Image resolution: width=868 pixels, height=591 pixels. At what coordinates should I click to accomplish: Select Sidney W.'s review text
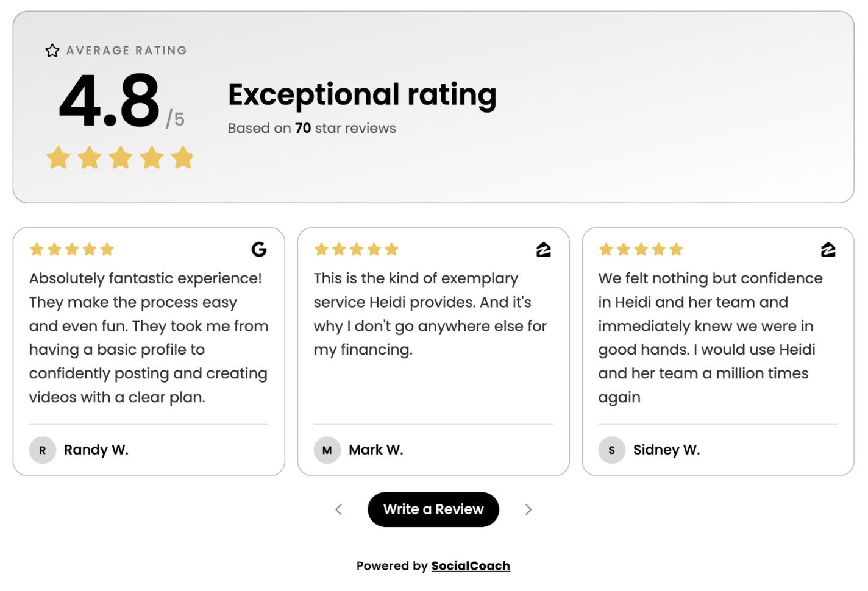coord(711,338)
